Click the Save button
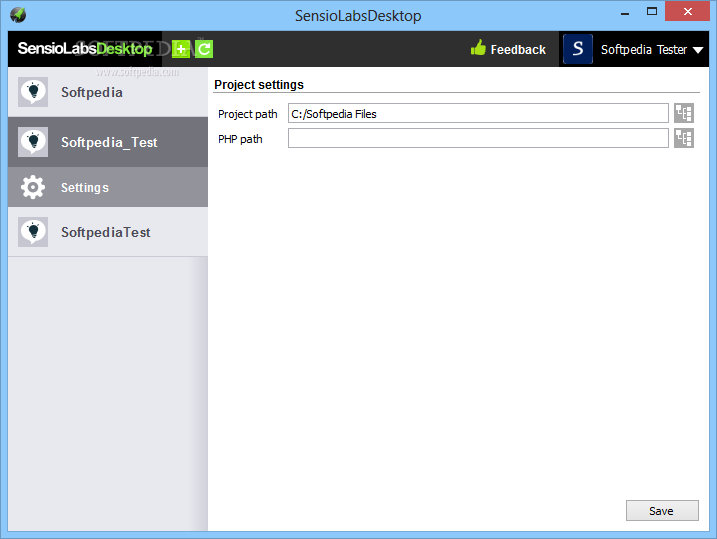Screen dimensions: 717x539 (x=662, y=511)
